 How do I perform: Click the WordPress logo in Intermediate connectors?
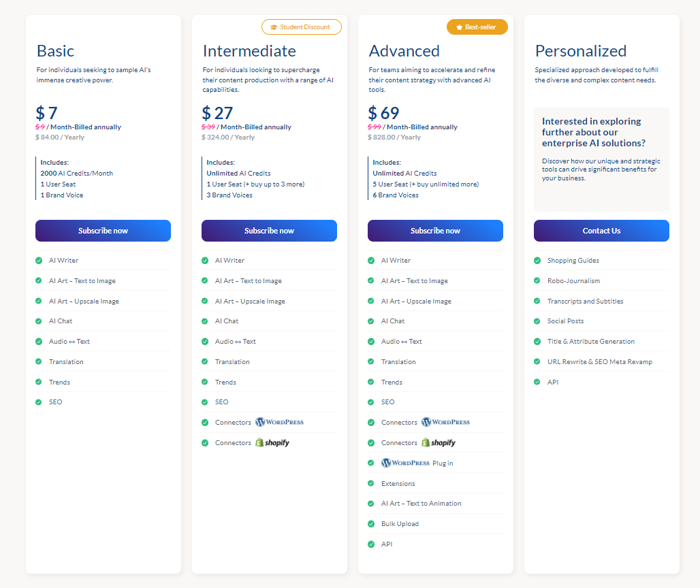279,422
